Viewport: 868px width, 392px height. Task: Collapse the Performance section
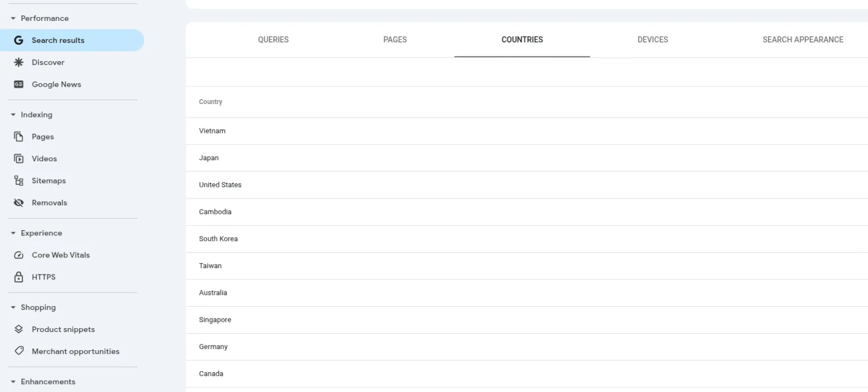click(x=13, y=19)
